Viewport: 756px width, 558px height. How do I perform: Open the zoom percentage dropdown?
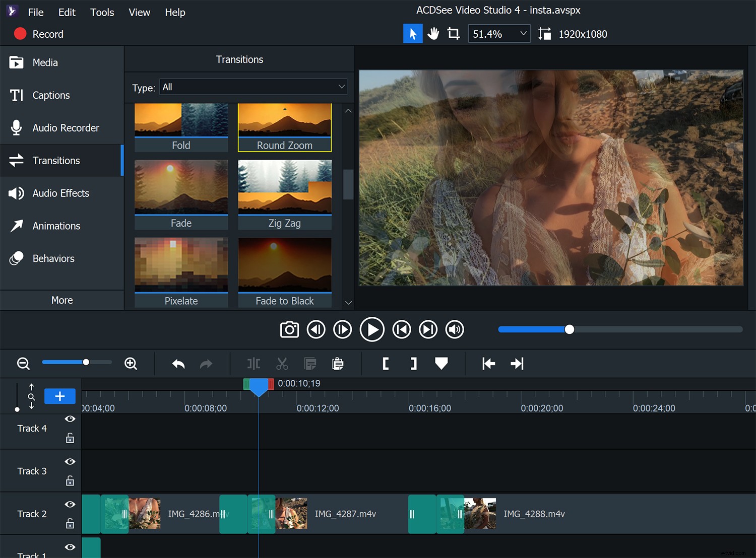click(523, 33)
